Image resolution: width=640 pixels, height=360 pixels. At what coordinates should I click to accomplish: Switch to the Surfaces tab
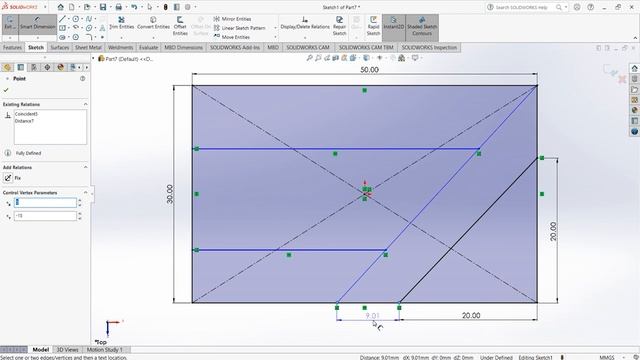pos(60,47)
